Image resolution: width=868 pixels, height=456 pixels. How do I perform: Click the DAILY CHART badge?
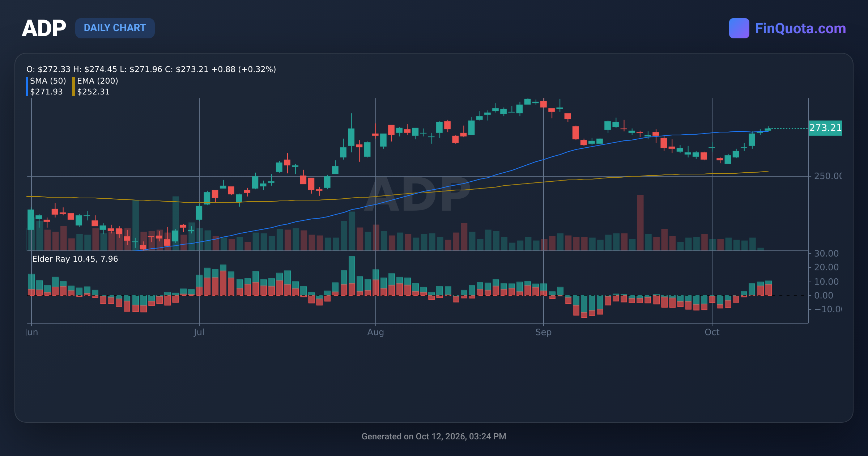point(115,28)
